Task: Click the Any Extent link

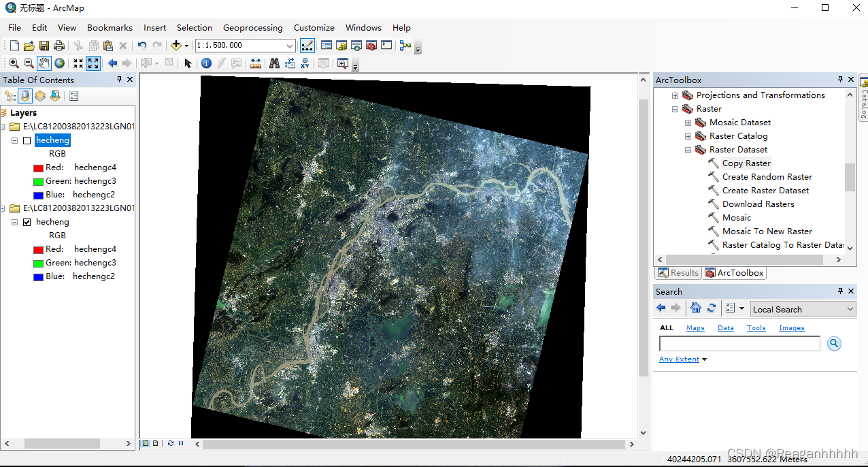Action: (679, 359)
